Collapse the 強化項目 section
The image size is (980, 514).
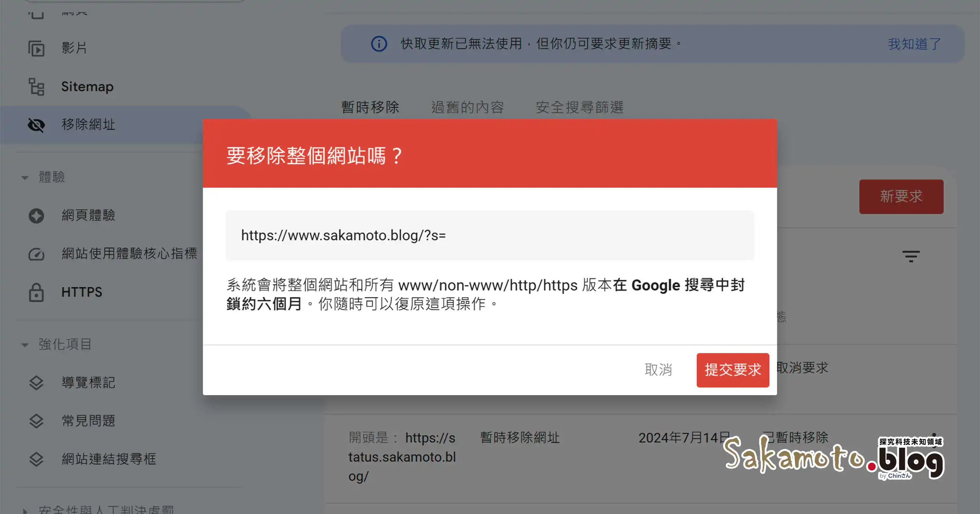[25, 344]
